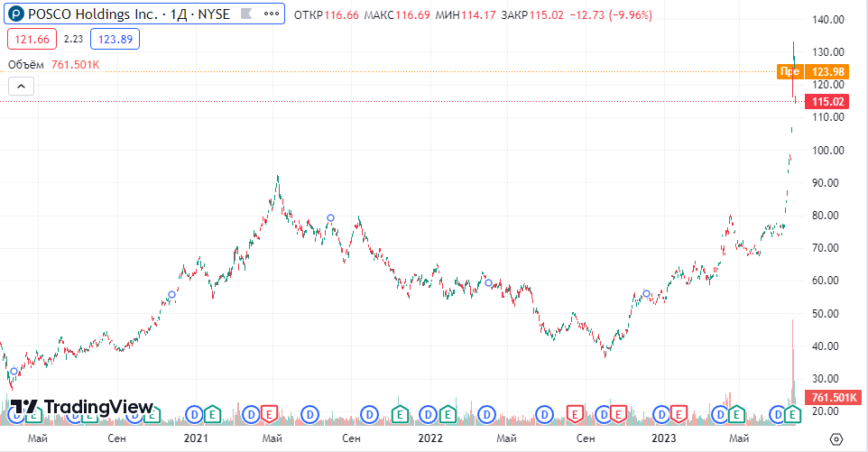
Task: Open dividend marker D right of Сен 2021 label
Action: coord(369,414)
